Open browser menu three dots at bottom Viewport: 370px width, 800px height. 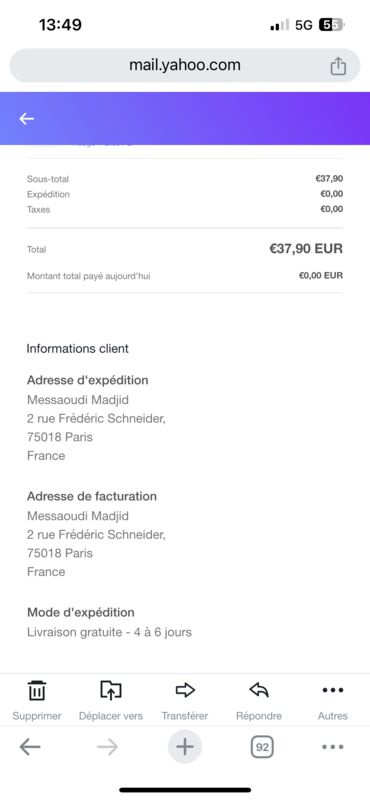[333, 747]
